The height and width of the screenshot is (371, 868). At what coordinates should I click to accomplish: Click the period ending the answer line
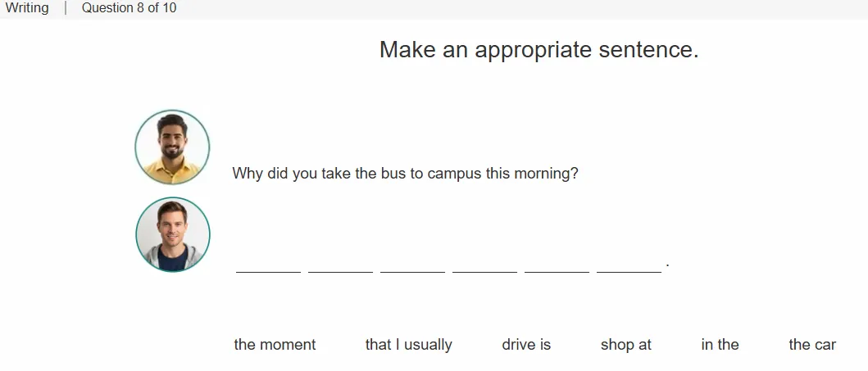click(x=668, y=266)
